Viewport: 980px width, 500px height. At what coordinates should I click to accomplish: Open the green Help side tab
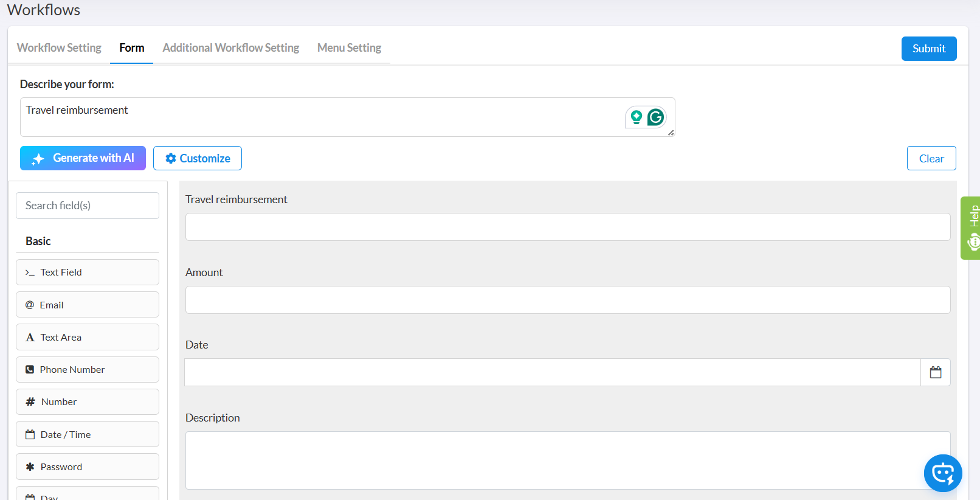[971, 228]
